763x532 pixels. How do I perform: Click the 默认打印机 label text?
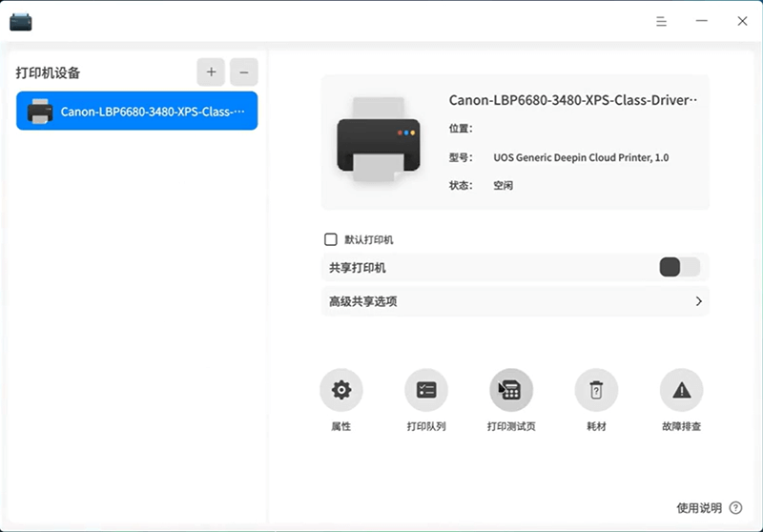[x=369, y=239]
